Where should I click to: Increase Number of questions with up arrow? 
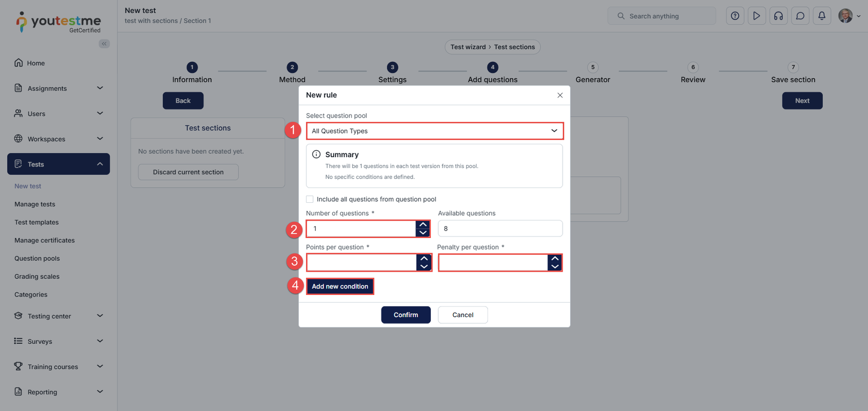423,225
